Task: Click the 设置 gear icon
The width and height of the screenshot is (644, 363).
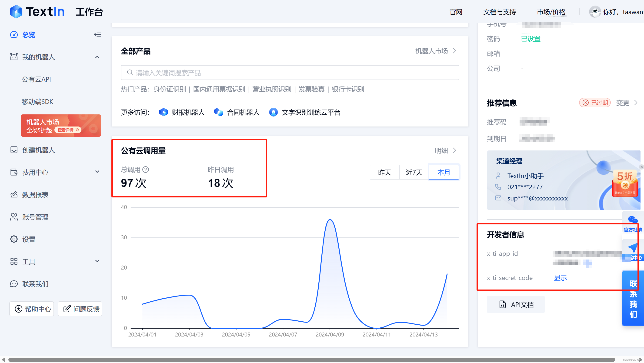Action: pos(14,239)
